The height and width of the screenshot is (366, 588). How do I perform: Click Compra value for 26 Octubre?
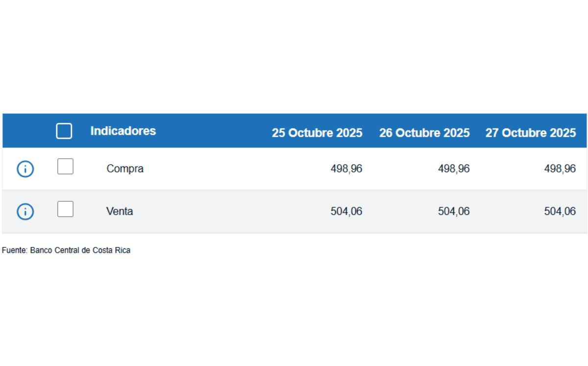pos(454,169)
